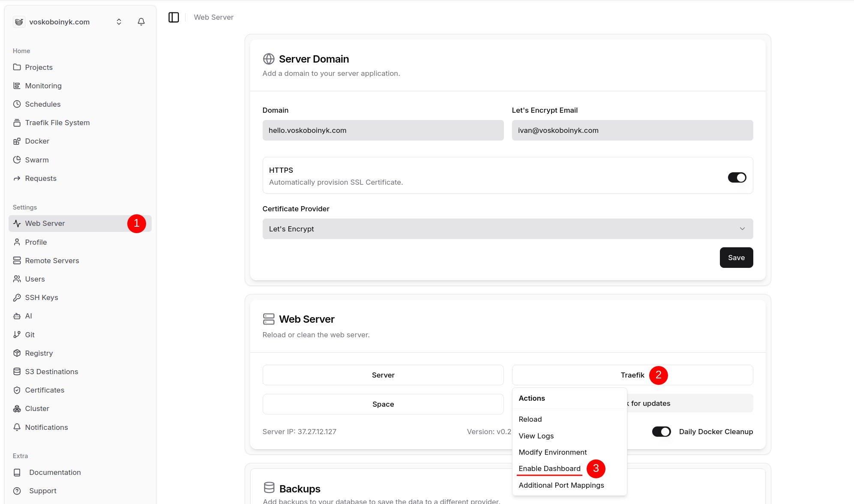Screen dimensions: 854x504
Task: Open Schedules clock icon
Action: tap(17, 104)
